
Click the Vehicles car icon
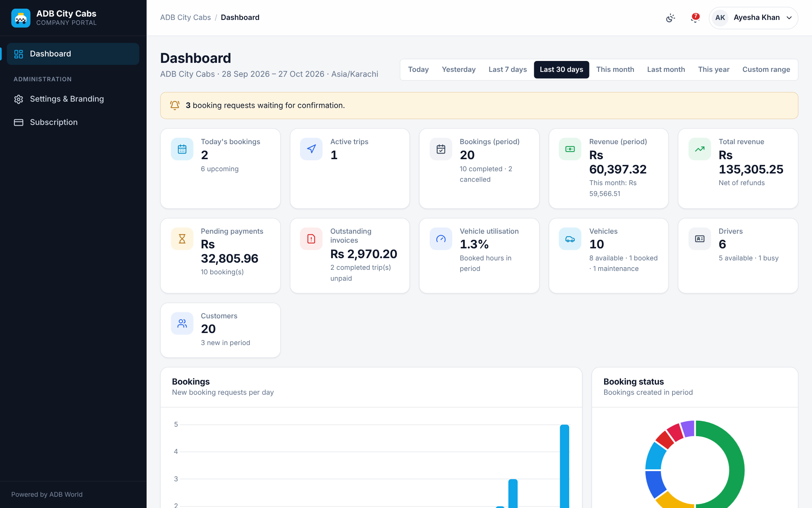[570, 239]
